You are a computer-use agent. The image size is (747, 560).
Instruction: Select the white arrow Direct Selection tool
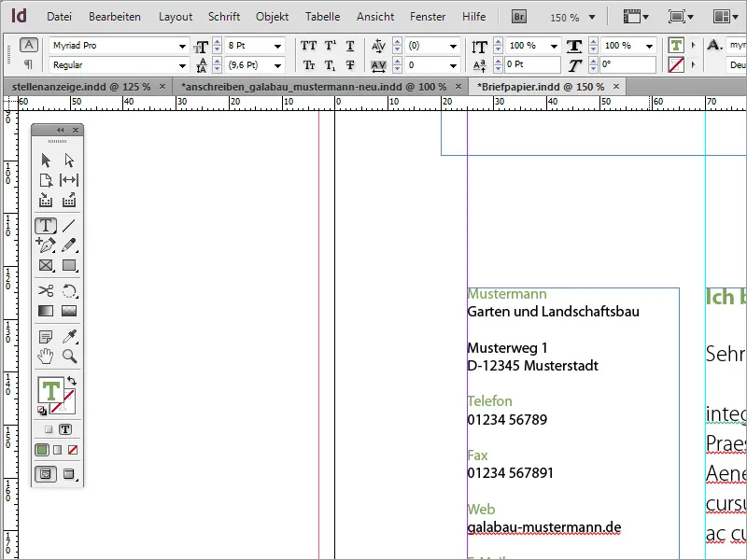(69, 160)
